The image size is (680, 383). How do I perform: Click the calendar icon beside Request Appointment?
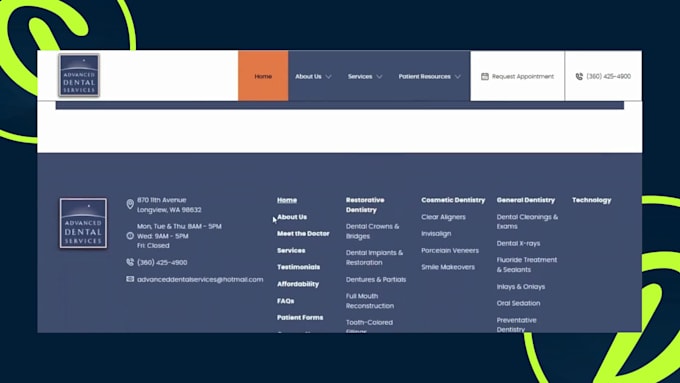485,76
